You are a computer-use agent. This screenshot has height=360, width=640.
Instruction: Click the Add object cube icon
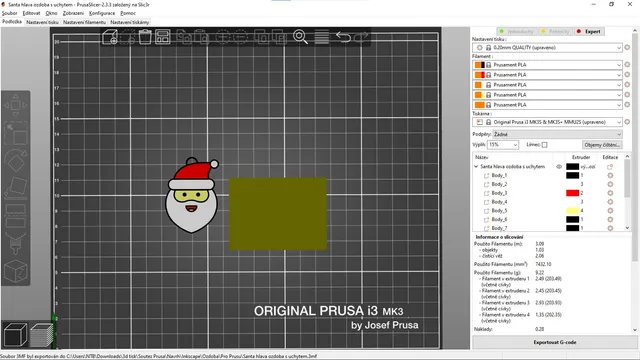coord(110,37)
